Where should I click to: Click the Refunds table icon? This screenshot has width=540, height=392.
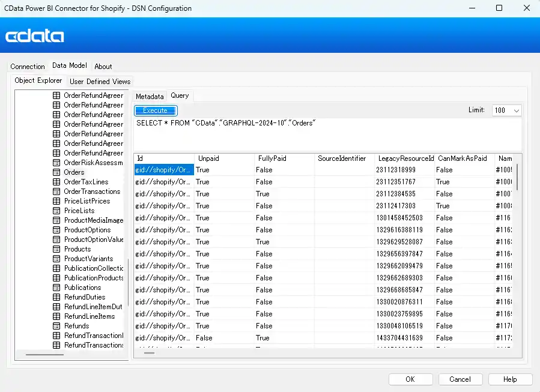click(x=57, y=326)
